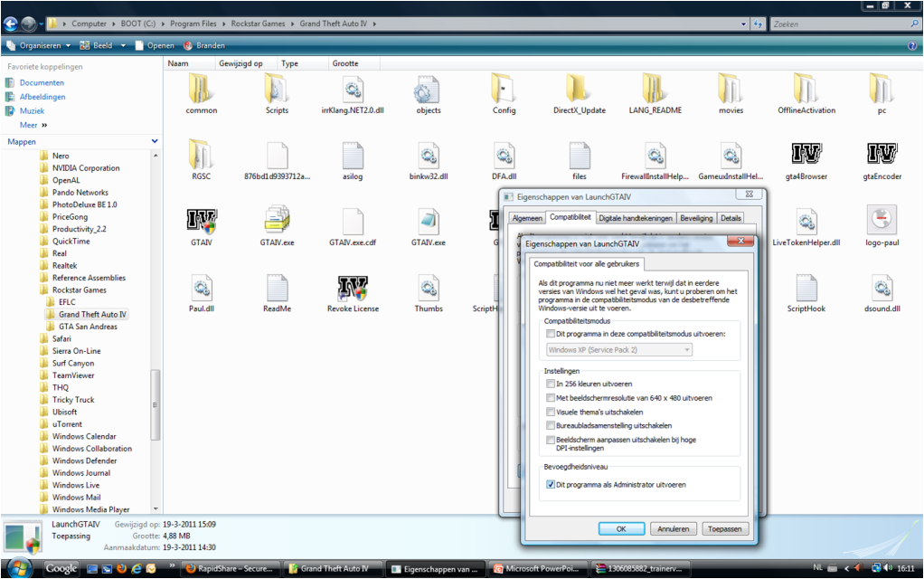Confirm the dialog with OK

tap(621, 529)
